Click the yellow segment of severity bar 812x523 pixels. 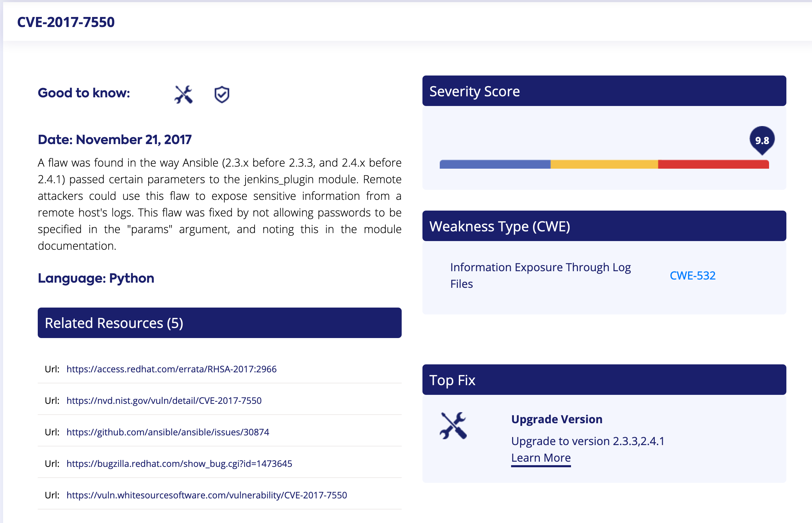(x=604, y=164)
